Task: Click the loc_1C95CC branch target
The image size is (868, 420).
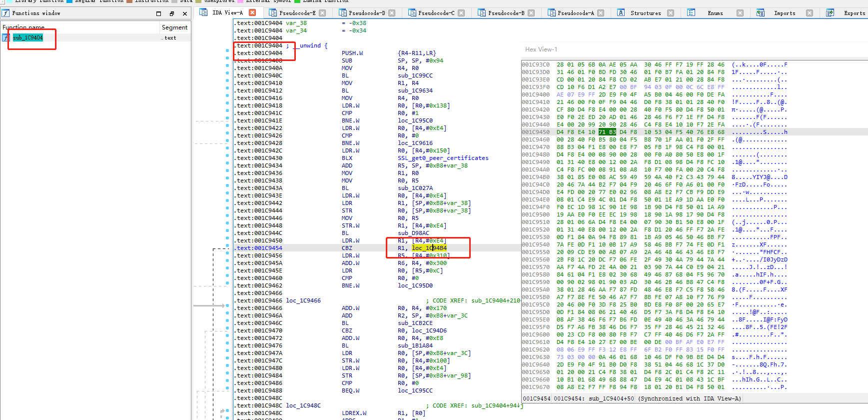Action: (x=415, y=390)
